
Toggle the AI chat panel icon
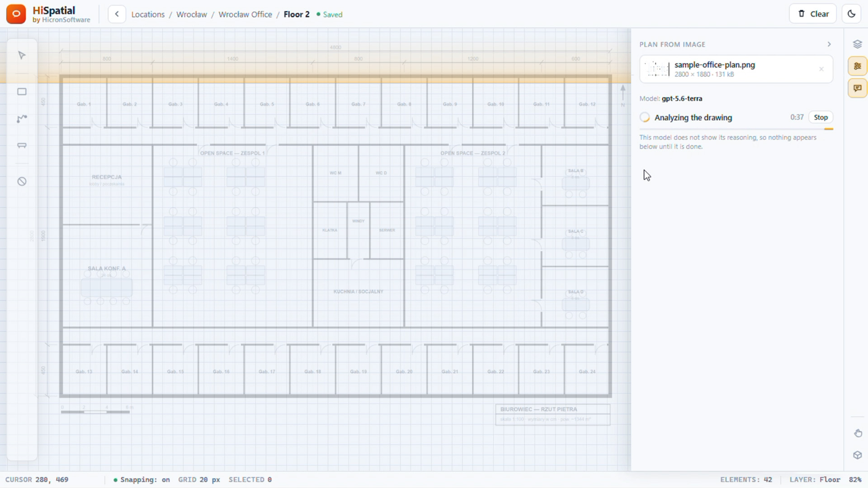point(857,88)
